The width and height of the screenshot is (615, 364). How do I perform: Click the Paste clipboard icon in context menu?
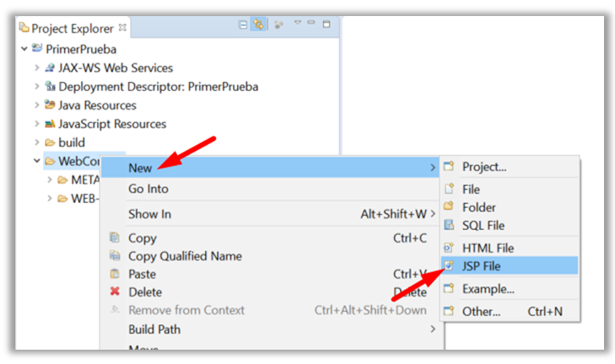[x=115, y=274]
